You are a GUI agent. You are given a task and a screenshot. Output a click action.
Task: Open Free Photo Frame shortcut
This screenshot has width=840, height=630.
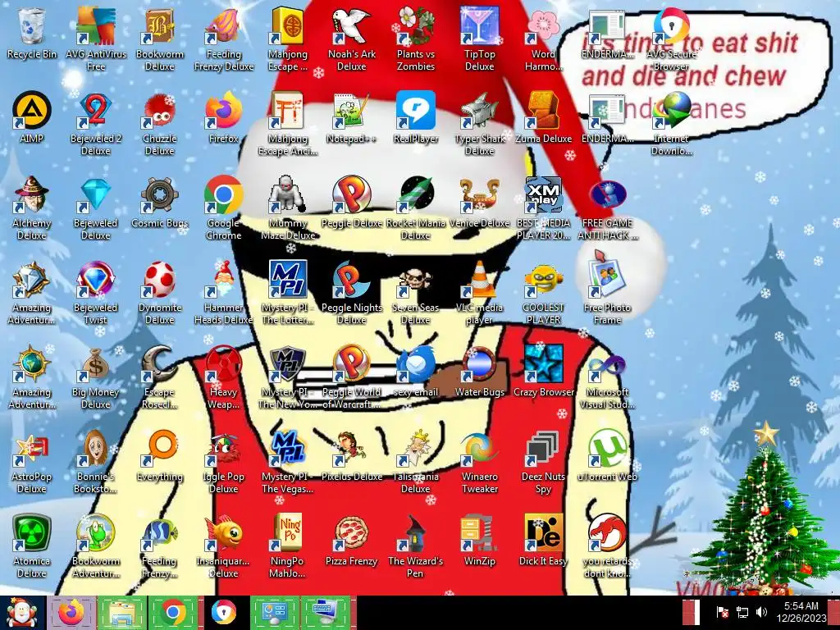coord(608,293)
